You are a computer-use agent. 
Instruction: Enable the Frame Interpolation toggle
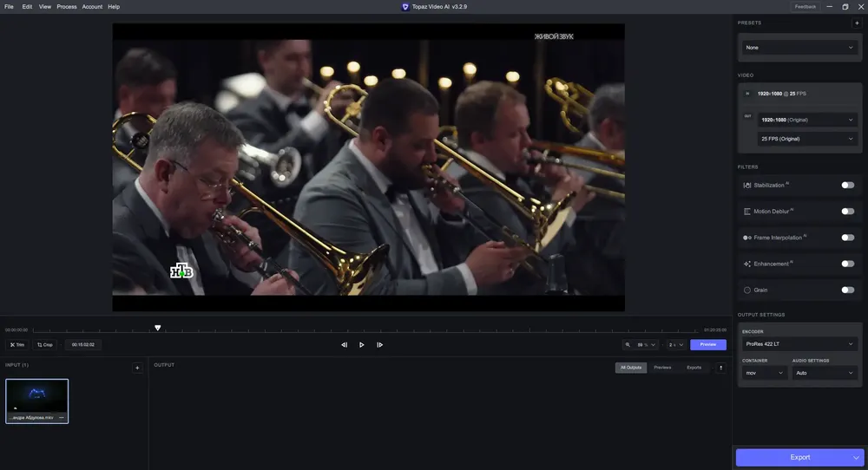click(x=847, y=238)
